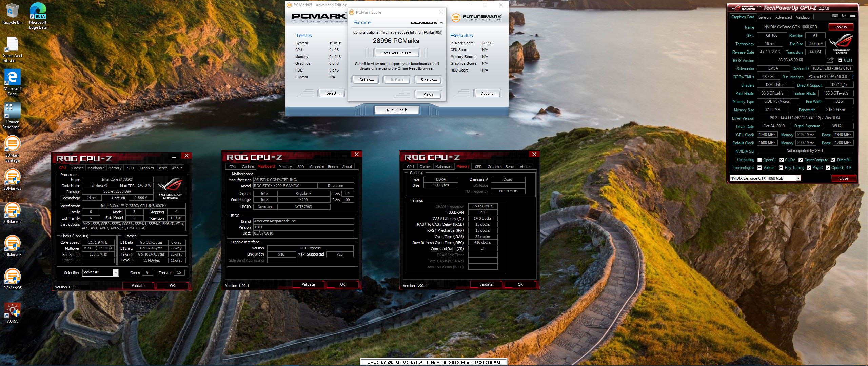Launch 3DMark03 desktop shortcut
Image resolution: width=868 pixels, height=366 pixels.
(12, 180)
